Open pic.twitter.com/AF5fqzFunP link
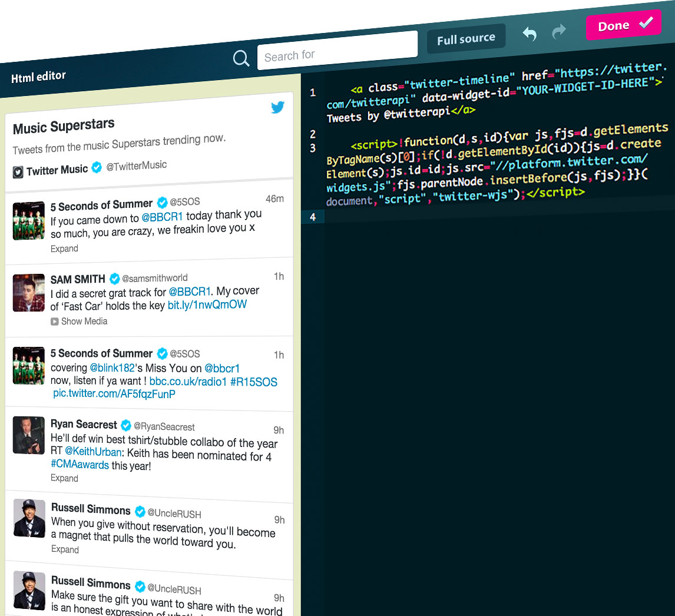 click(114, 393)
